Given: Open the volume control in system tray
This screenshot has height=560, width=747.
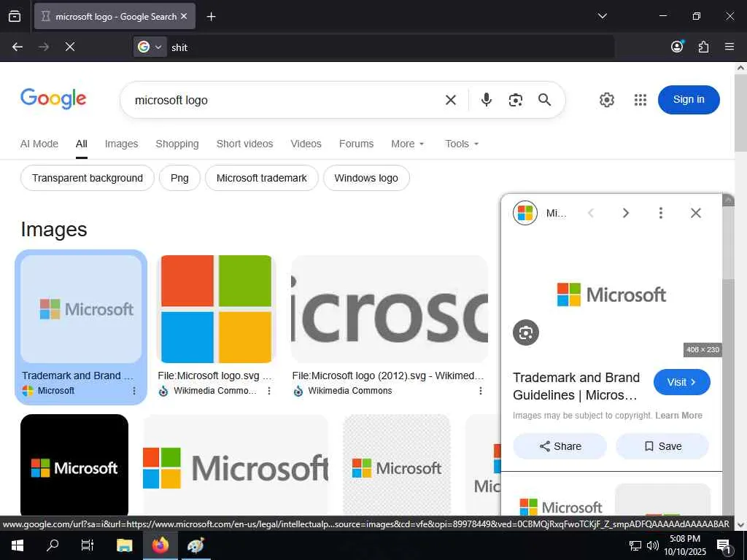Looking at the screenshot, I should click(x=652, y=545).
